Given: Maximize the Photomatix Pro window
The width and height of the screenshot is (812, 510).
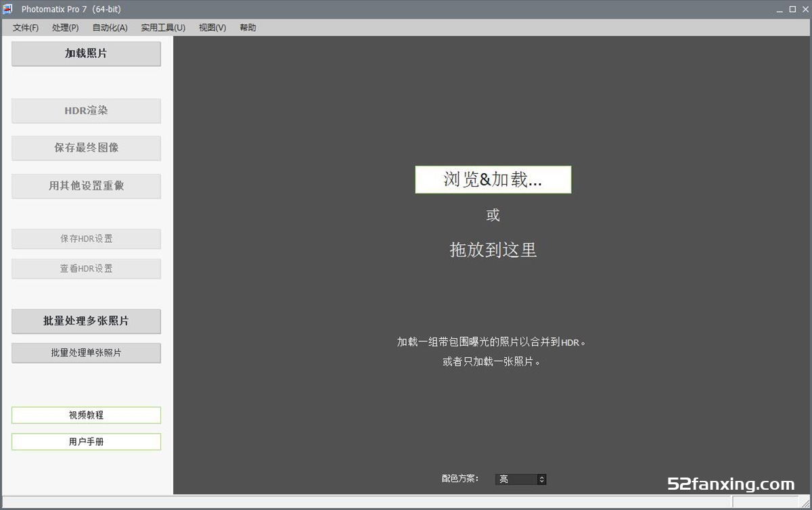Looking at the screenshot, I should [x=792, y=9].
